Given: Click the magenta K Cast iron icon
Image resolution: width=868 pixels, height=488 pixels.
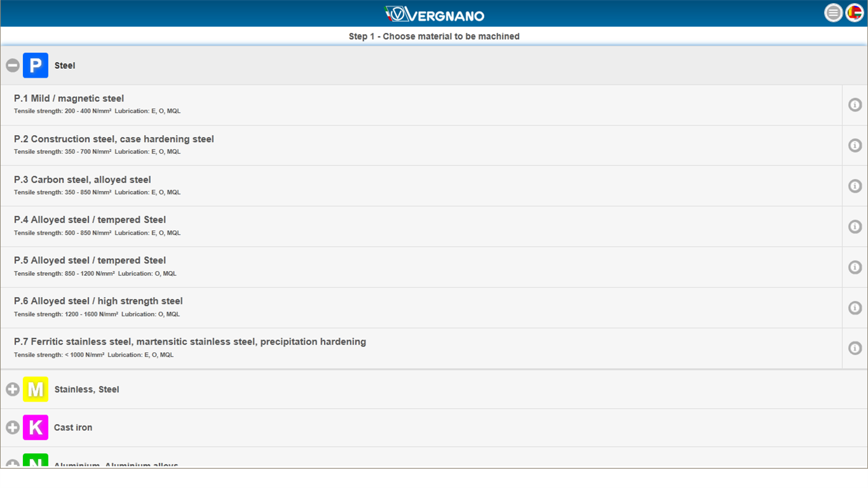Looking at the screenshot, I should point(35,427).
